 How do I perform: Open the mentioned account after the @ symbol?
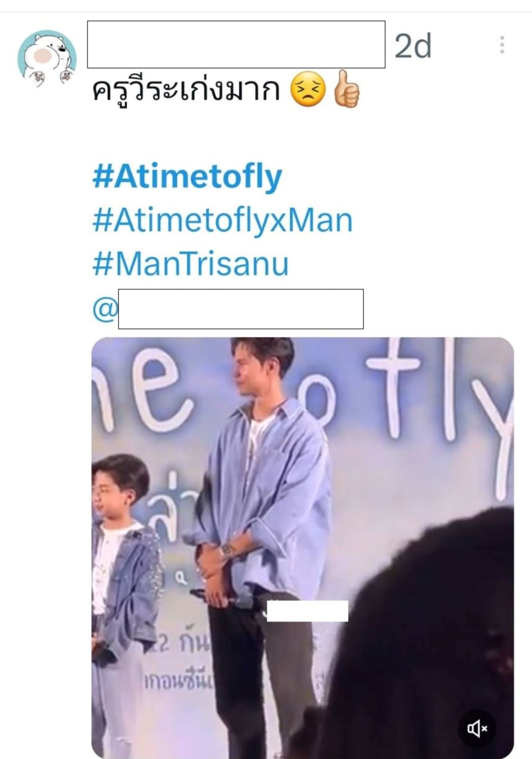click(241, 309)
